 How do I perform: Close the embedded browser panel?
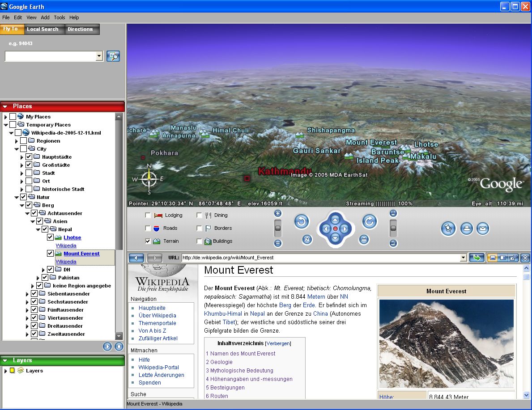[525, 258]
